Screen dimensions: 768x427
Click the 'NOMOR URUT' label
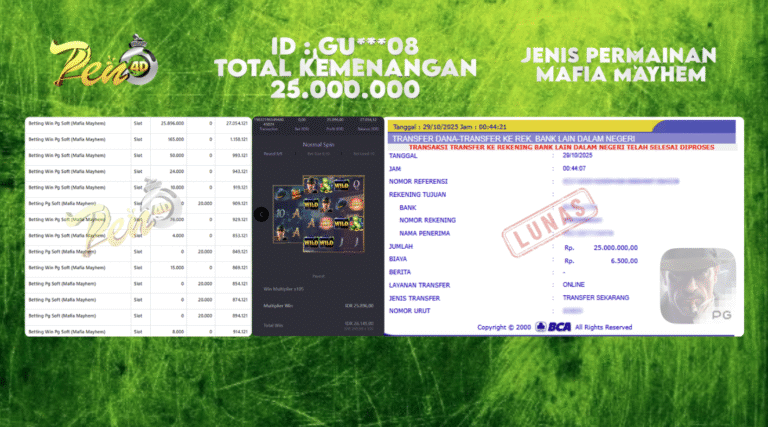(x=409, y=310)
